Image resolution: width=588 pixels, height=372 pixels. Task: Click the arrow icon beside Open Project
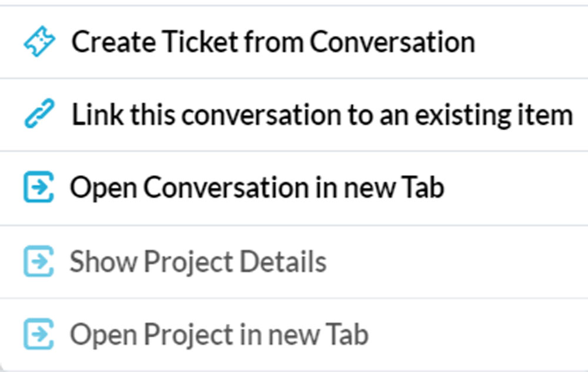point(39,334)
